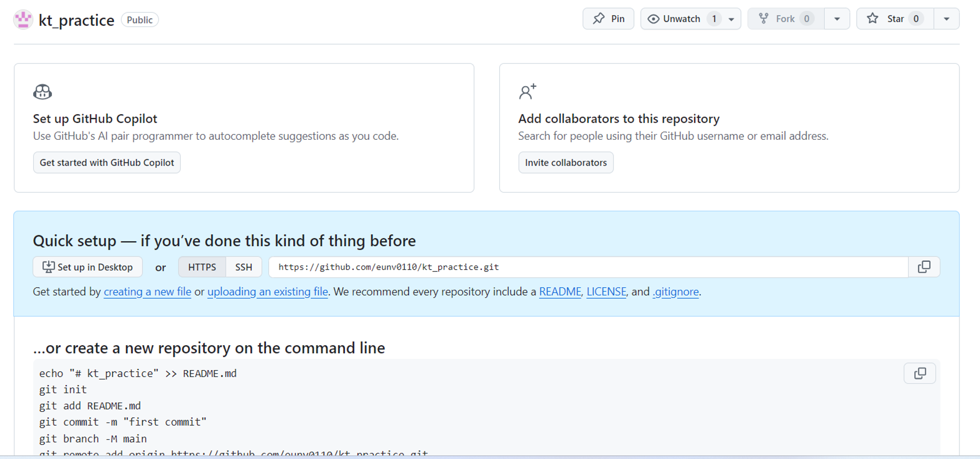The width and height of the screenshot is (980, 459).
Task: Click the 'git commit -m "first commit"' line
Action: tap(122, 422)
